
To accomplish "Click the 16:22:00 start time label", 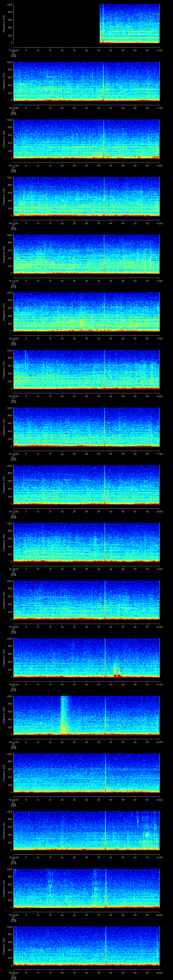I will (x=13, y=799).
